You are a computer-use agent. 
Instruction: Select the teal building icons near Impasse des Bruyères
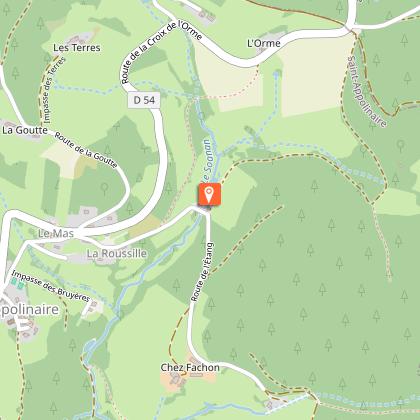coord(17,283)
